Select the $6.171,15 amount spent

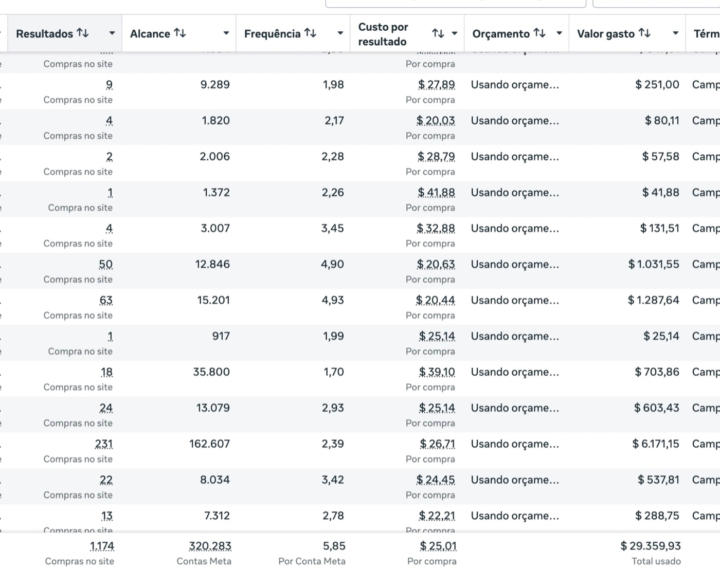[x=656, y=444]
